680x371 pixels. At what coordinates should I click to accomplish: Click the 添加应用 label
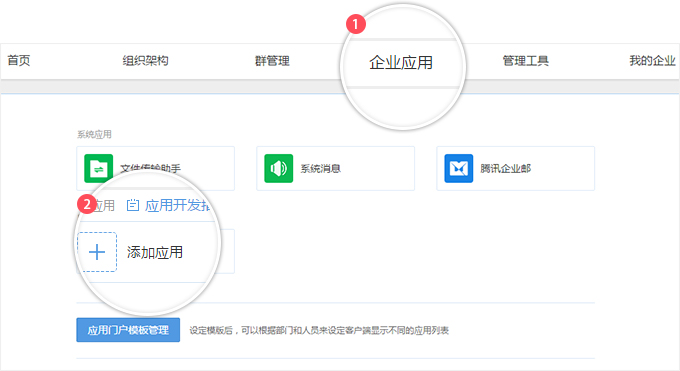[155, 252]
